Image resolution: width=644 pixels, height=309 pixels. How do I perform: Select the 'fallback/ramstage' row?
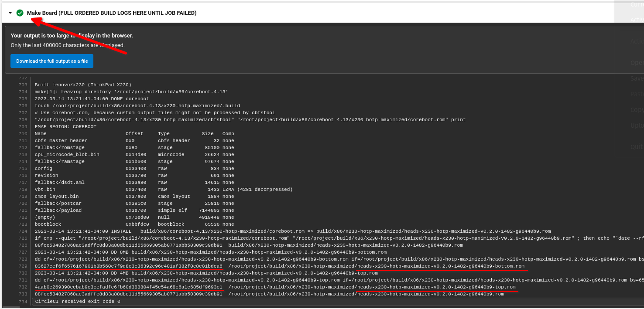click(134, 162)
